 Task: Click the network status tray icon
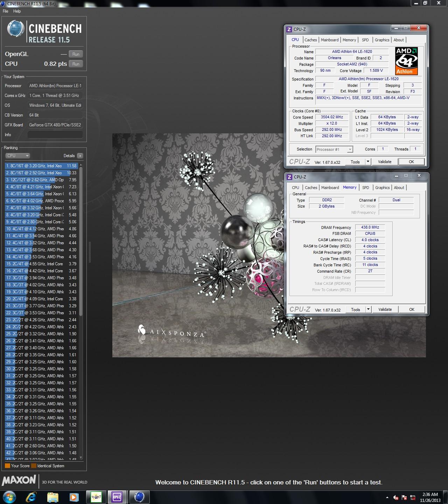coord(413,497)
